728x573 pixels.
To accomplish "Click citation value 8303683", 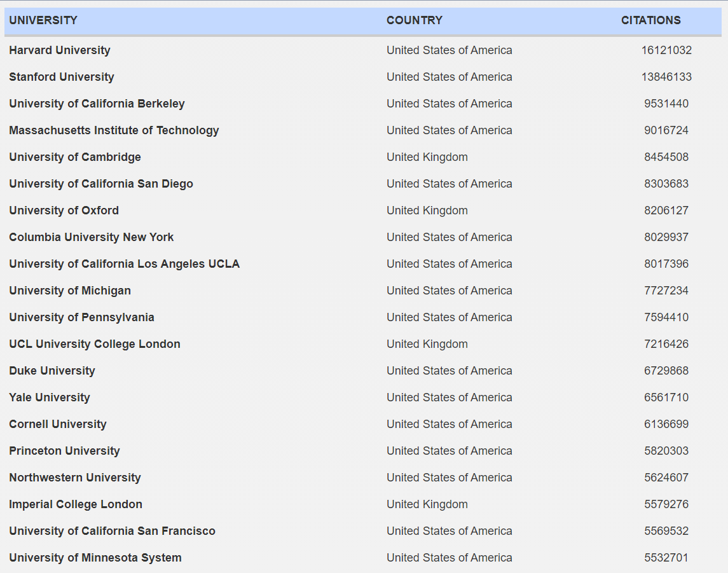I will tap(666, 184).
